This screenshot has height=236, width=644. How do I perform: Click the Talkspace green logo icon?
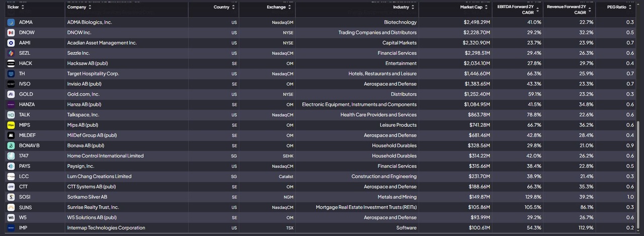pos(11,115)
